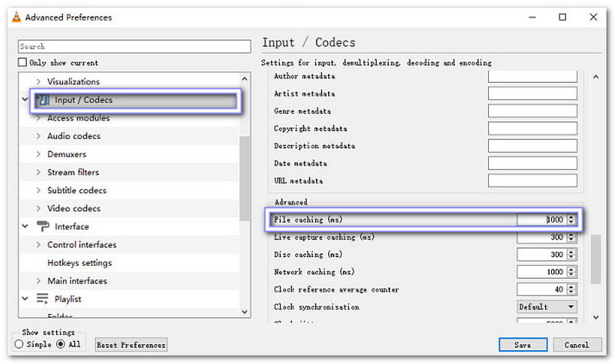Decrease Network caching value with down arrow
Image resolution: width=615 pixels, height=364 pixels.
570,275
